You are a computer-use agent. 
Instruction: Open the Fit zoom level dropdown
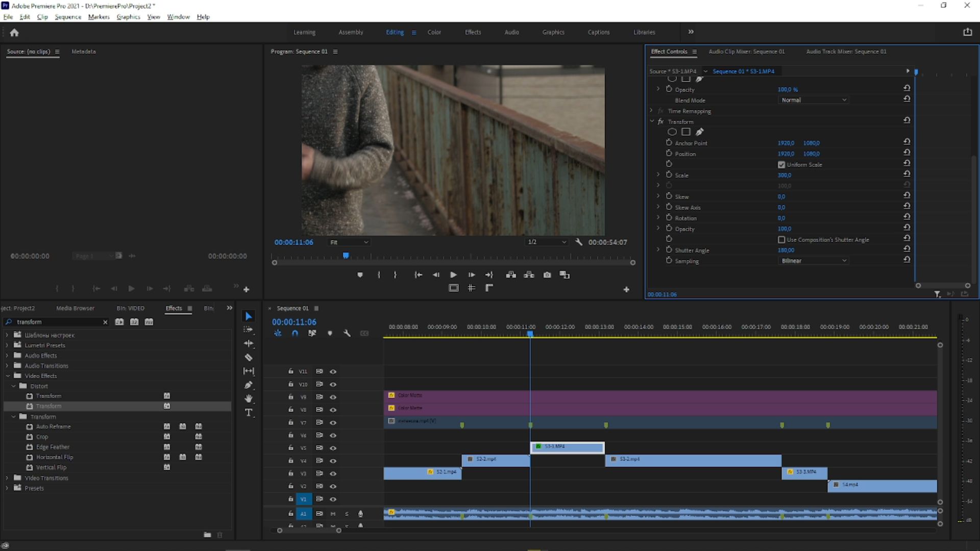point(349,242)
